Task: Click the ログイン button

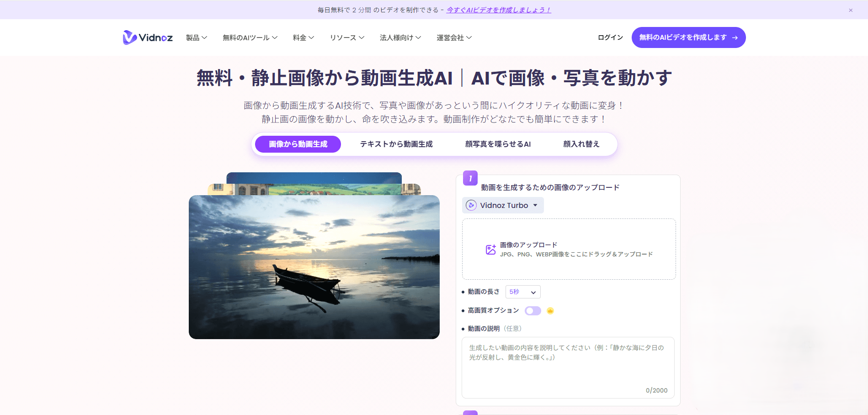Action: (610, 37)
